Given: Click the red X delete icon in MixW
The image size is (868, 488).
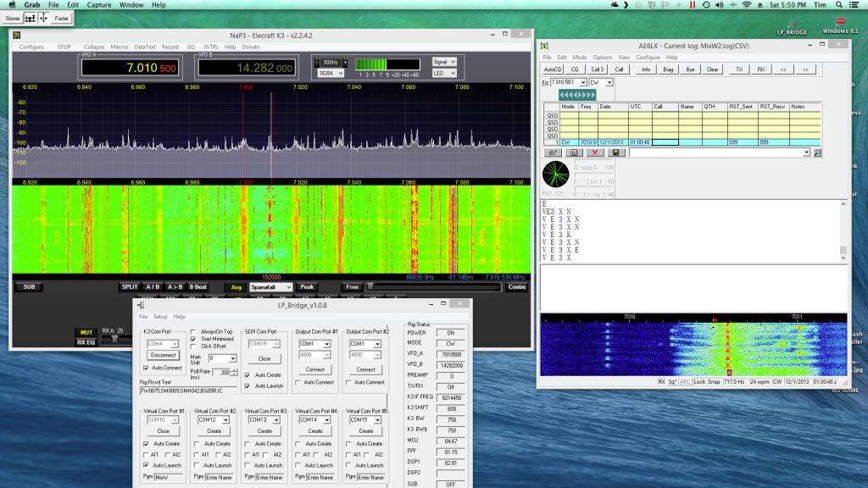Looking at the screenshot, I should (594, 152).
